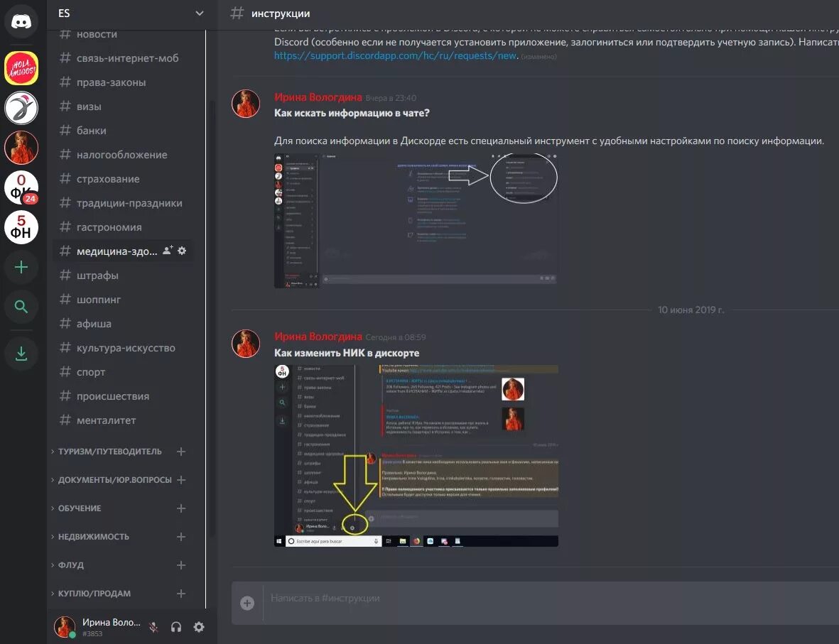The width and height of the screenshot is (839, 644).
Task: Create channel in ДОКУМЕНТЫ/ЮР.ВОПРОСЫ category
Action: click(181, 480)
